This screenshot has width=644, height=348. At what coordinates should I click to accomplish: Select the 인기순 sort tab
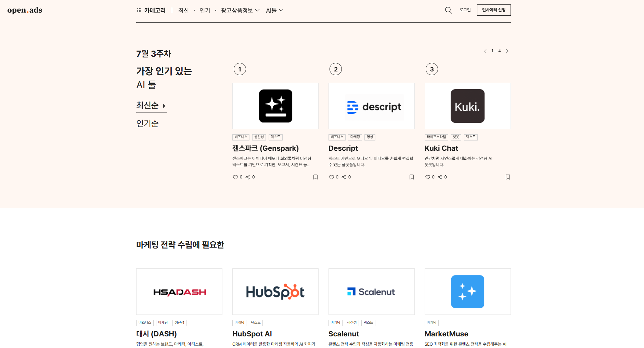pyautogui.click(x=147, y=123)
